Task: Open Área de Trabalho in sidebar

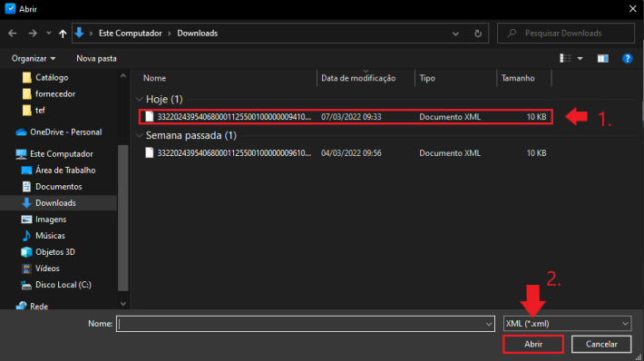Action: (x=65, y=170)
